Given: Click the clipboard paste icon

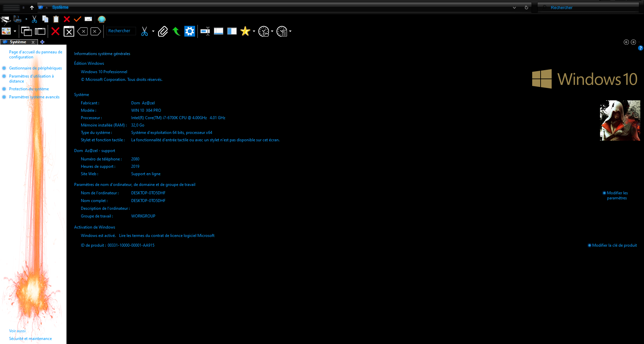Looking at the screenshot, I should coord(56,19).
